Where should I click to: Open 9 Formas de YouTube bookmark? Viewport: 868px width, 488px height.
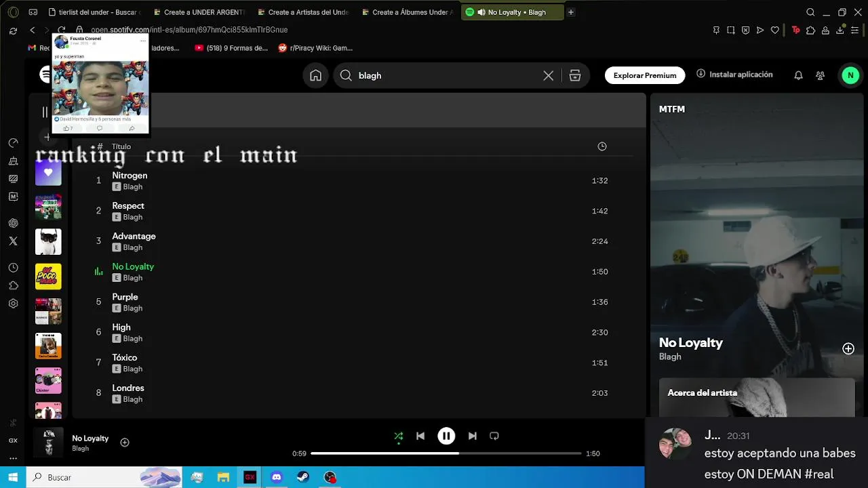[x=231, y=48]
